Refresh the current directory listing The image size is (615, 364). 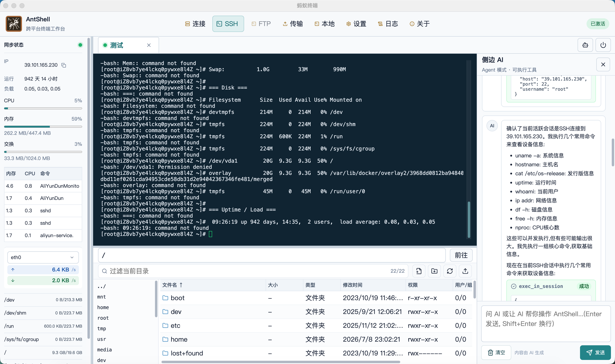pyautogui.click(x=450, y=271)
